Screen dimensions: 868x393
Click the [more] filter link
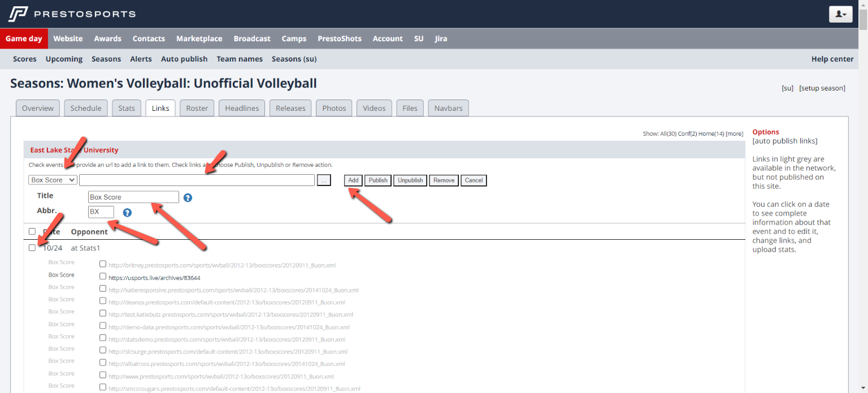735,134
